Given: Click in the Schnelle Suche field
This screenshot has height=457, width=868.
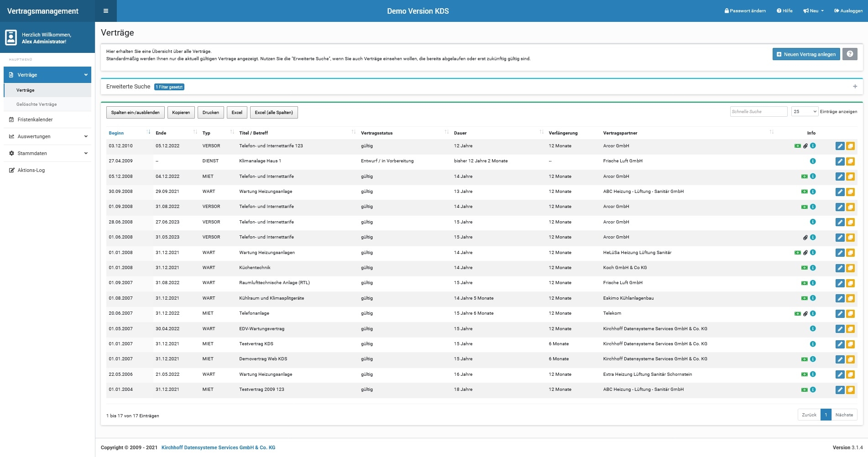Looking at the screenshot, I should click(758, 112).
